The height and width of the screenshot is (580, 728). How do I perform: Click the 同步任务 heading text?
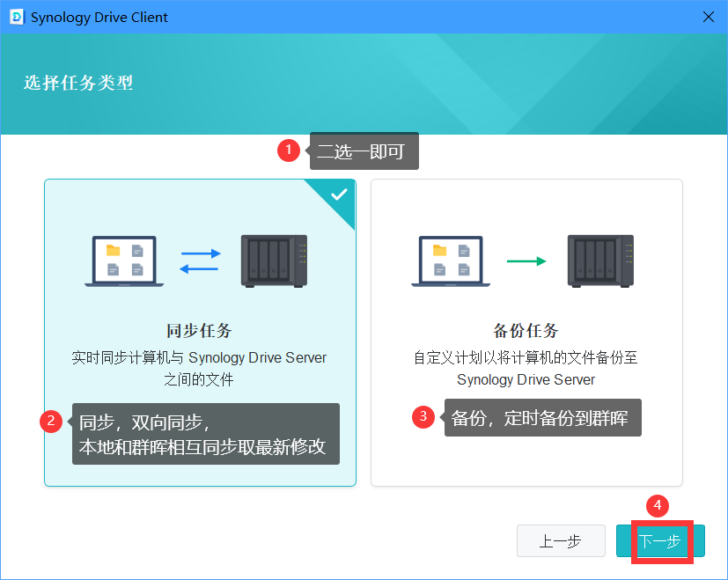(x=199, y=331)
